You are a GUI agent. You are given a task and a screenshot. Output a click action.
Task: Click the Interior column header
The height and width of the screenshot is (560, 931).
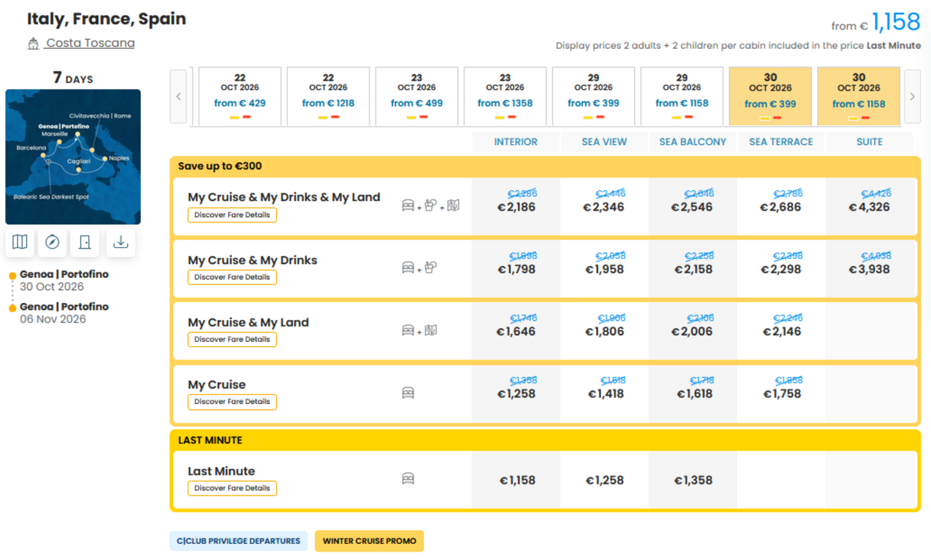[x=516, y=141]
